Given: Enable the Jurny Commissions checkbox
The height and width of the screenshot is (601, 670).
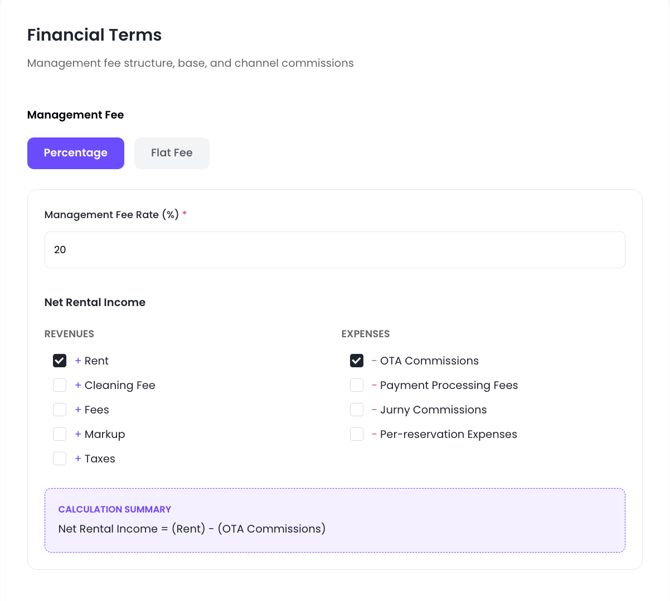Looking at the screenshot, I should [x=356, y=409].
